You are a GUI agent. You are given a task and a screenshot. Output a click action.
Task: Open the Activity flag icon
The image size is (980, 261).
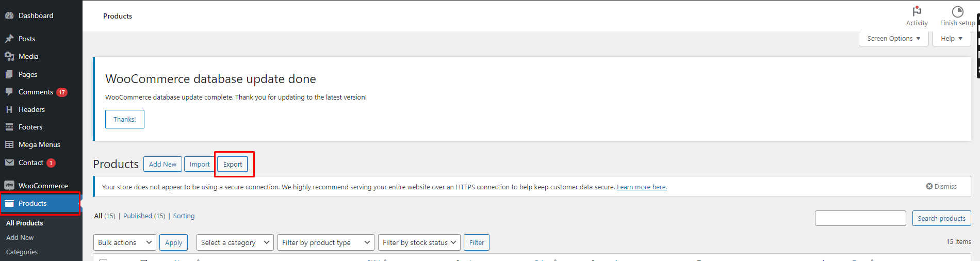[x=917, y=11]
